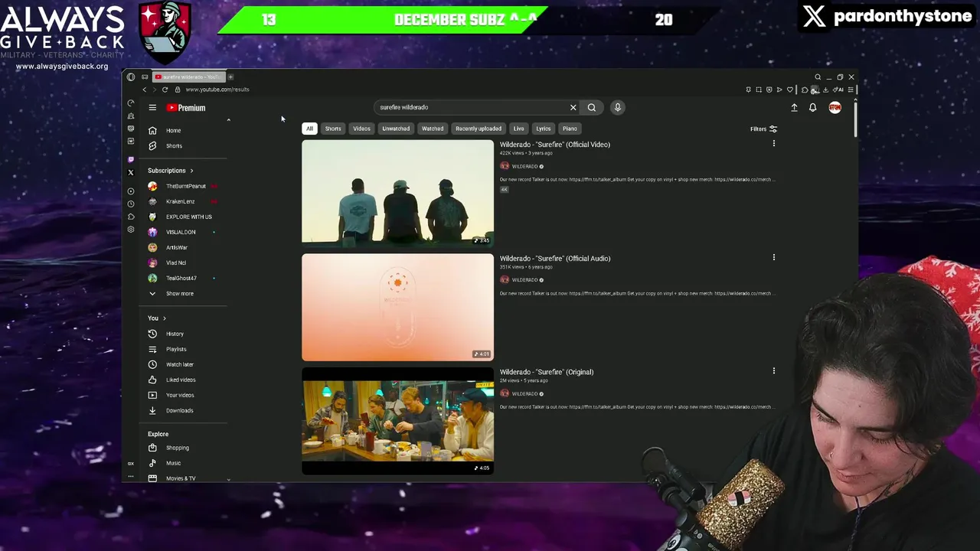980x551 pixels.
Task: Select the Watched filter chip
Action: tap(433, 129)
